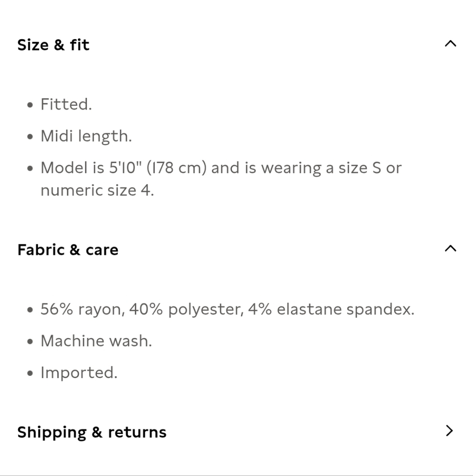Click the Size & fit heading

(x=53, y=45)
